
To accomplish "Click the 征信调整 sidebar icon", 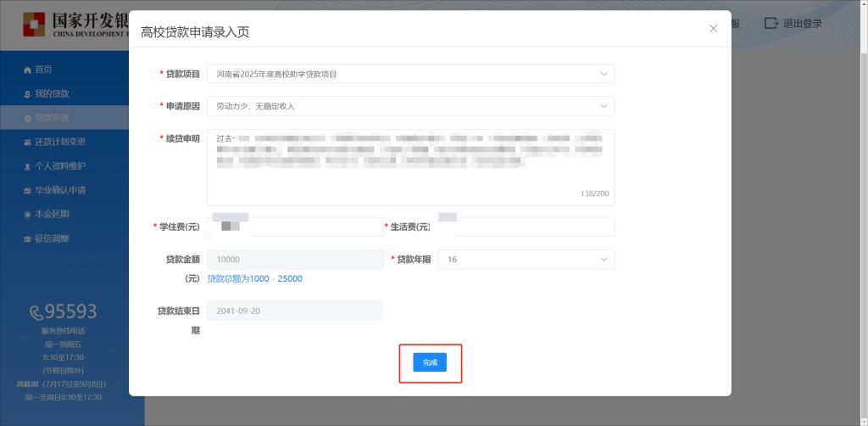I will click(x=27, y=238).
